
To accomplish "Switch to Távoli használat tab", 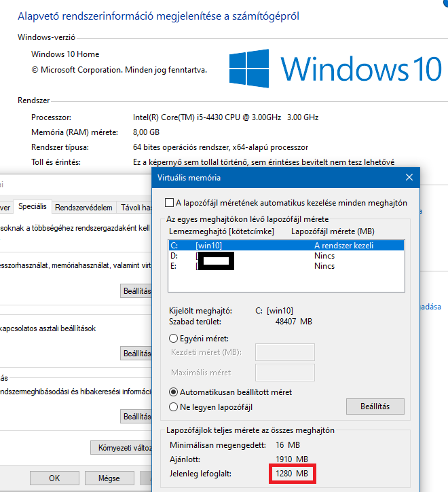I will pyautogui.click(x=134, y=208).
